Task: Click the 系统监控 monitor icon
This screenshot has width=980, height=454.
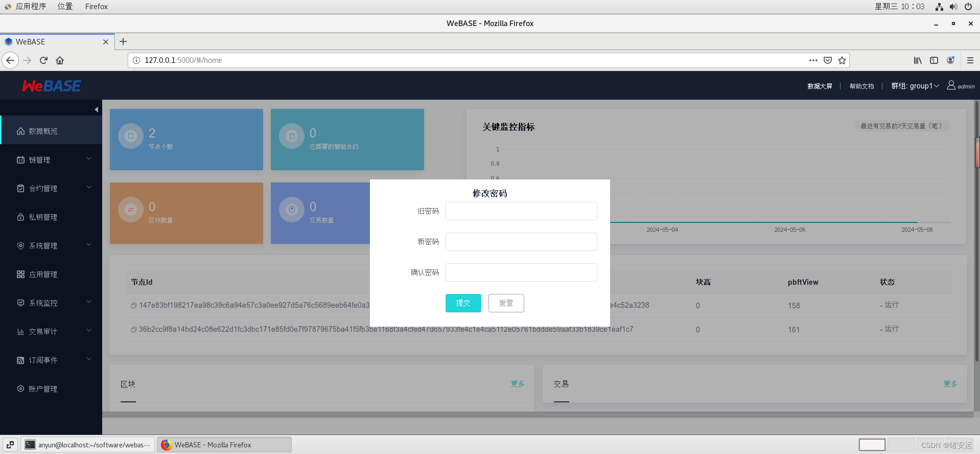Action: (20, 303)
